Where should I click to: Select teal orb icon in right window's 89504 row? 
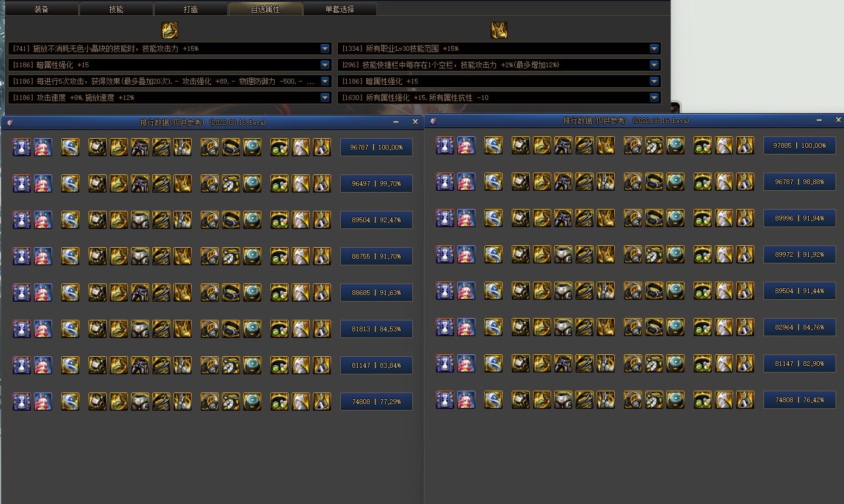pyautogui.click(x=675, y=291)
